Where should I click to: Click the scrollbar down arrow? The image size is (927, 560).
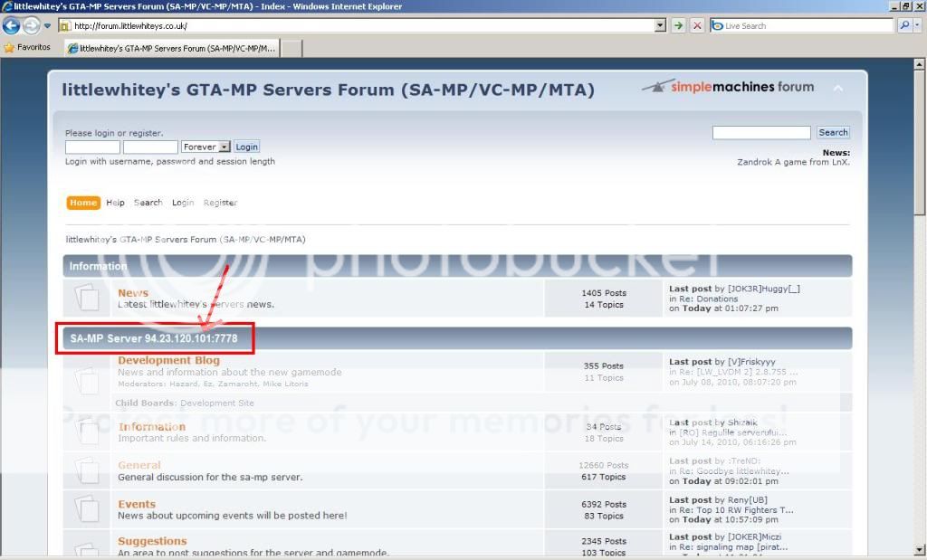point(920,549)
